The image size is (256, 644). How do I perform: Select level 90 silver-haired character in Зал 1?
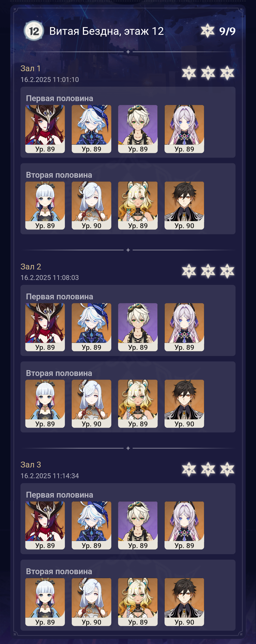91,205
